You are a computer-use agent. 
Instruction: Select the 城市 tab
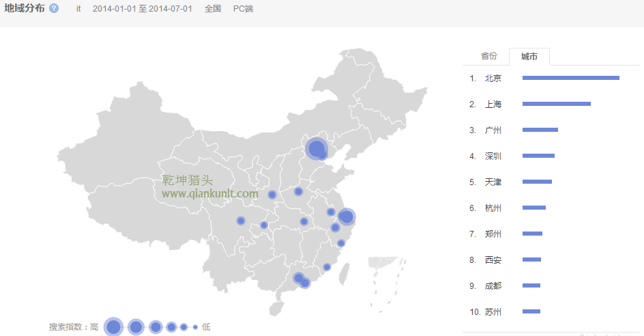click(529, 57)
